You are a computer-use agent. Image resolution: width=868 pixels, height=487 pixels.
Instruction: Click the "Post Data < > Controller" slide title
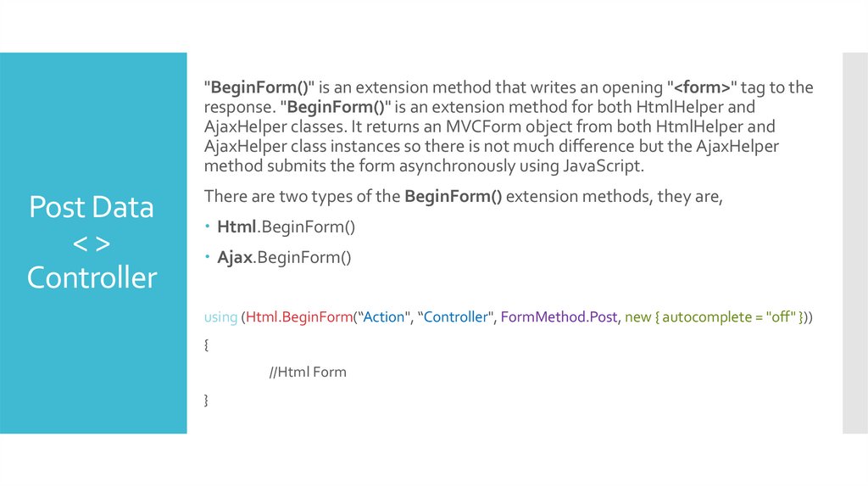92,243
